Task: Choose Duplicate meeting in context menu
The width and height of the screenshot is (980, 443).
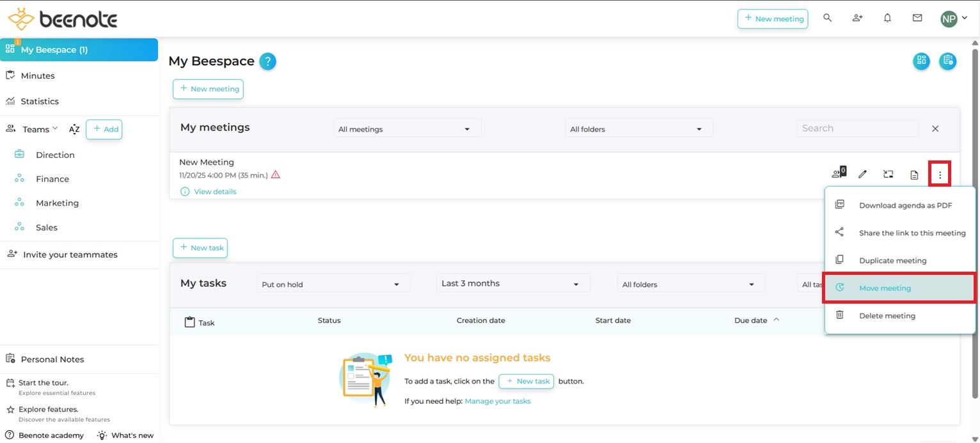Action: pos(892,261)
